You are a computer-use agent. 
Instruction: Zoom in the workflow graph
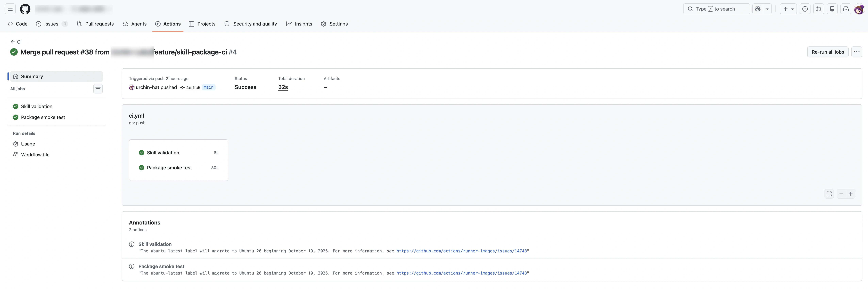pyautogui.click(x=851, y=194)
